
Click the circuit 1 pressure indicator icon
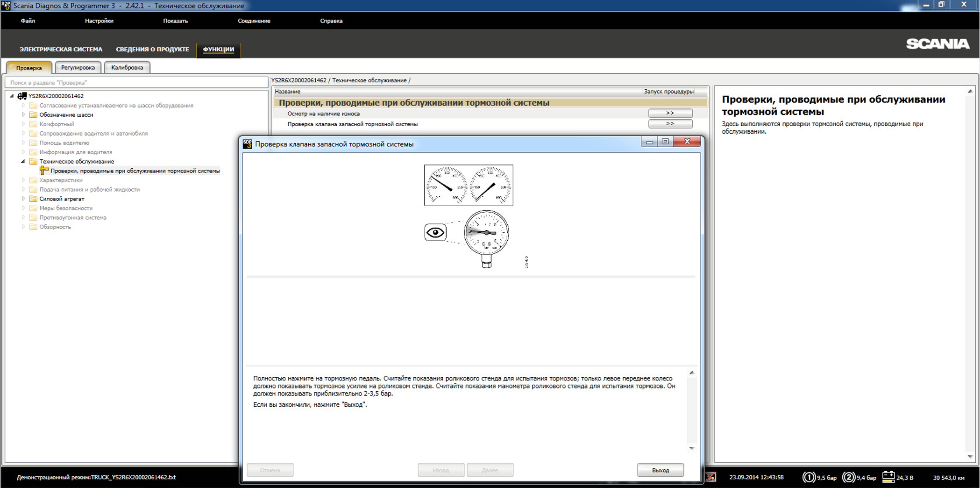pyautogui.click(x=809, y=477)
